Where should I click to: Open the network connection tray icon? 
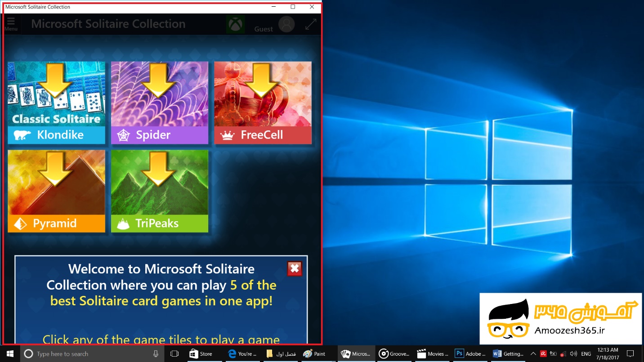tap(563, 354)
